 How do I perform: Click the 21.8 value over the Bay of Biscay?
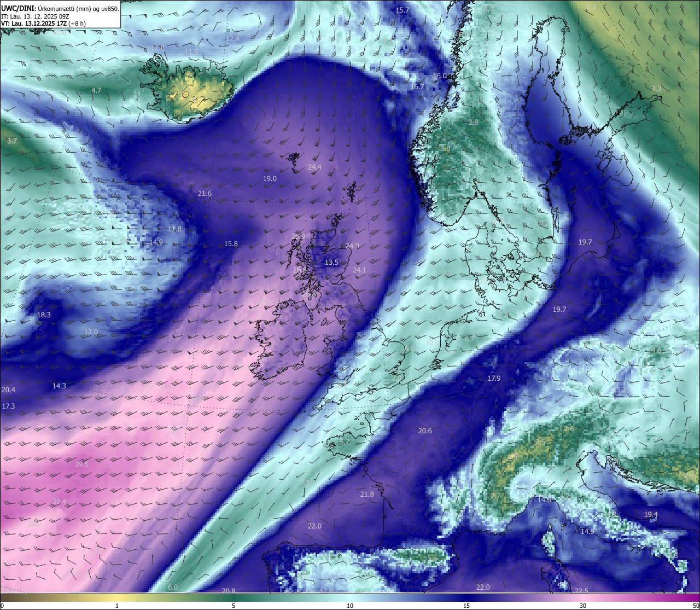[x=367, y=495]
